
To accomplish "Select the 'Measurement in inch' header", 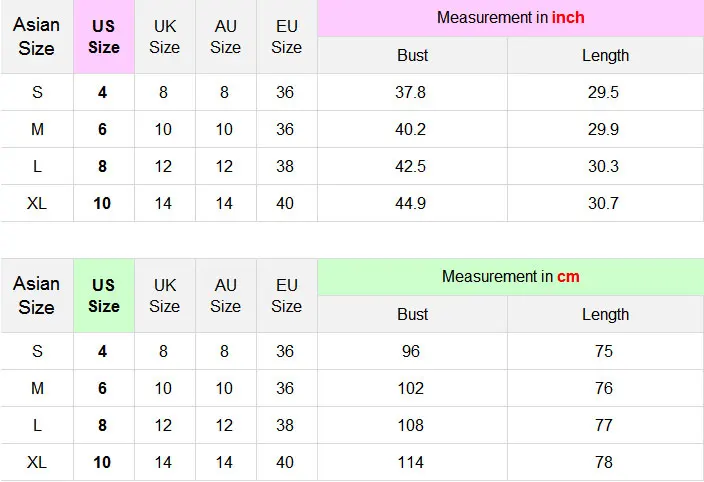I will 510,18.
